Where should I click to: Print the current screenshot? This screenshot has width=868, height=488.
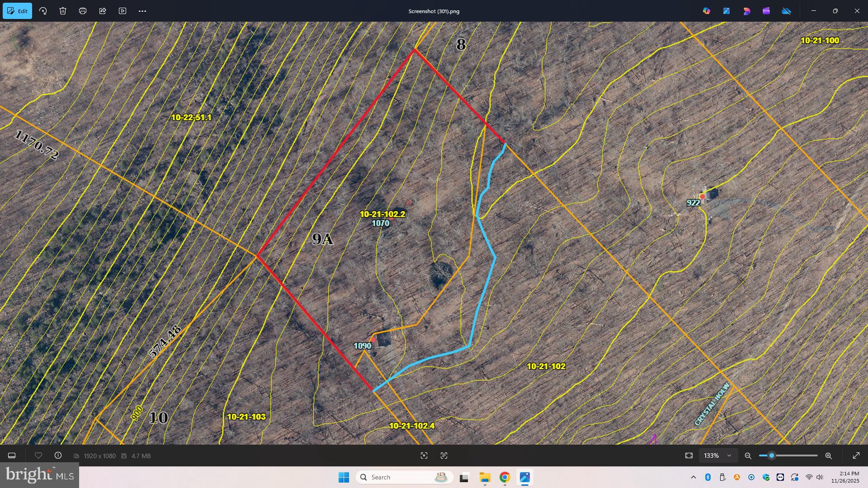click(83, 11)
